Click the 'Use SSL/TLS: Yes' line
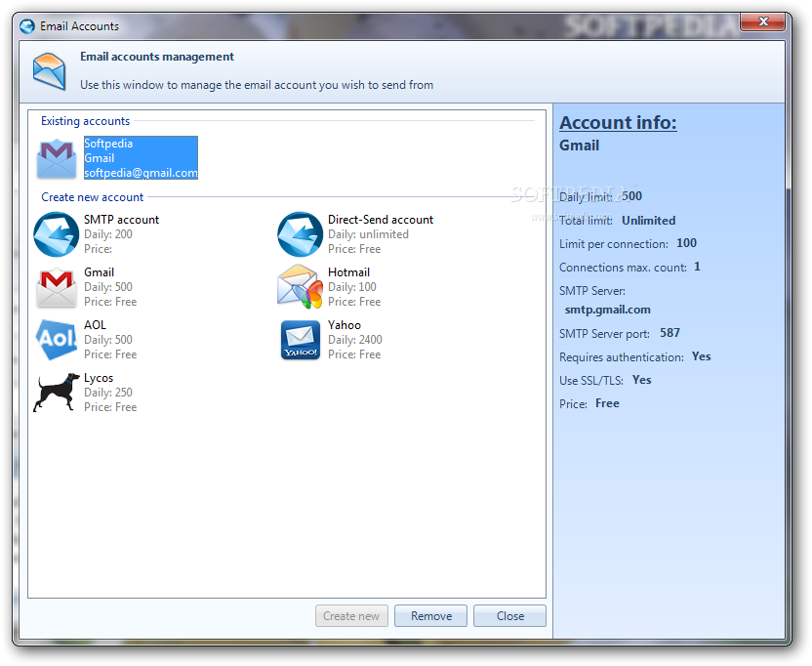 pos(605,381)
